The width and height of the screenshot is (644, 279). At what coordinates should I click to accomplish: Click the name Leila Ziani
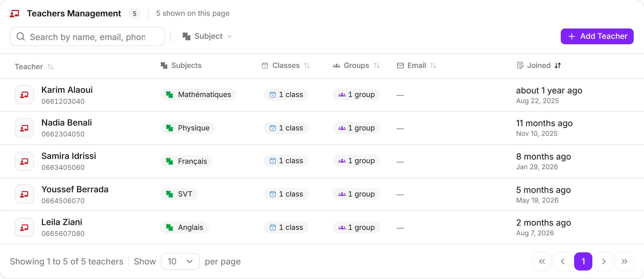(62, 222)
